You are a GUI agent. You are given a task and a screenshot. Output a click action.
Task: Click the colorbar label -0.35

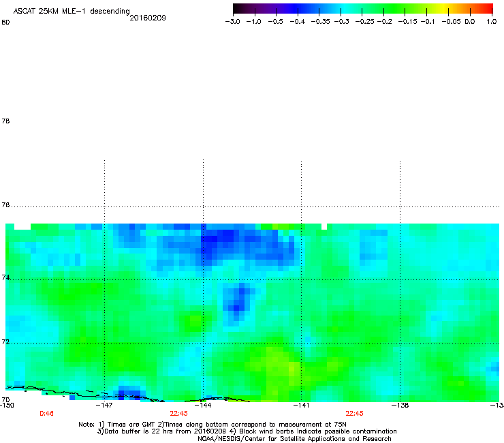click(320, 22)
